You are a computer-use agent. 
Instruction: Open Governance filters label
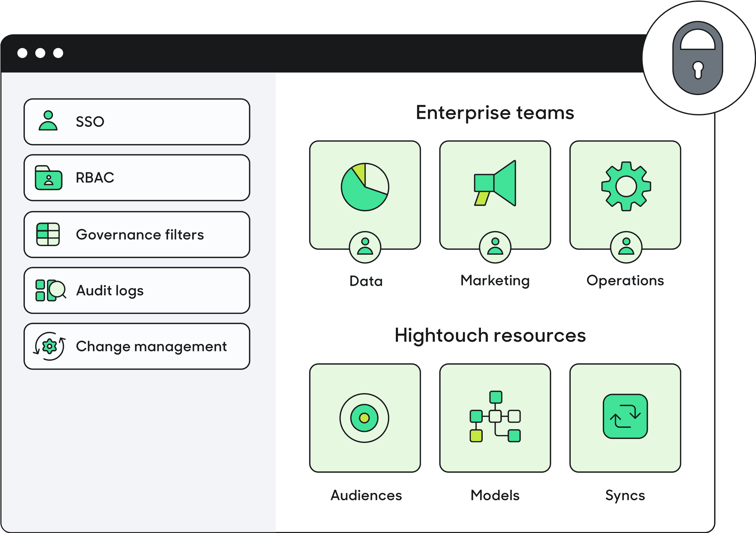point(140,235)
